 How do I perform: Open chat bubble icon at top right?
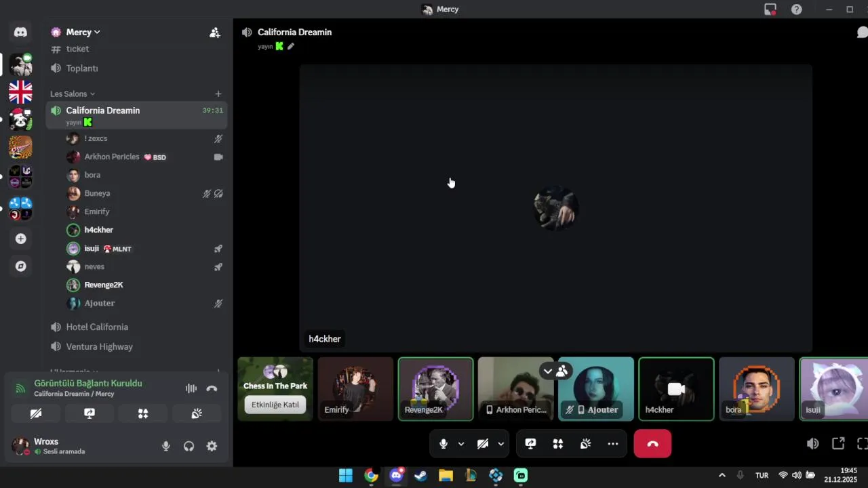862,32
